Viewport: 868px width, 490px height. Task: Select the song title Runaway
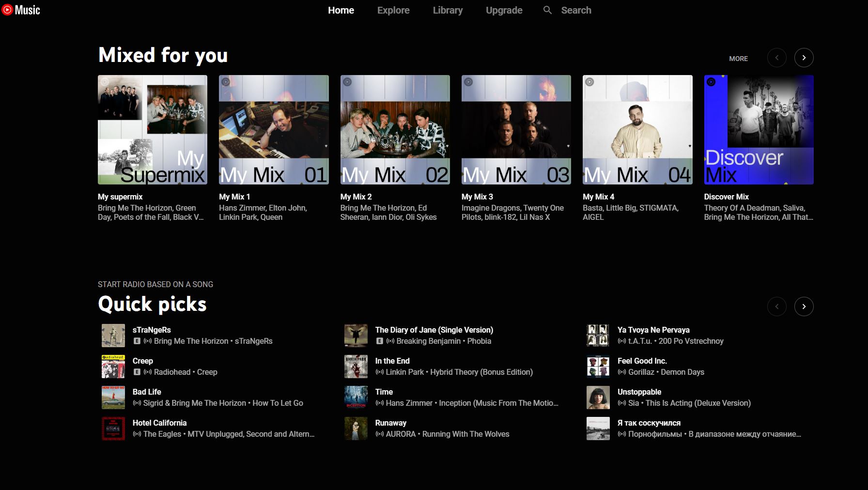(x=391, y=423)
